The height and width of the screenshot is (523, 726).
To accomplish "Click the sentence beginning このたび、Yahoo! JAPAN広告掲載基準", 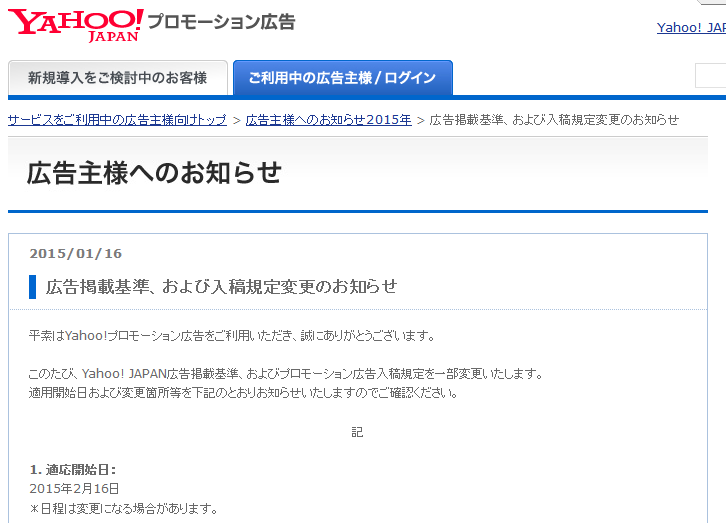I will point(286,374).
